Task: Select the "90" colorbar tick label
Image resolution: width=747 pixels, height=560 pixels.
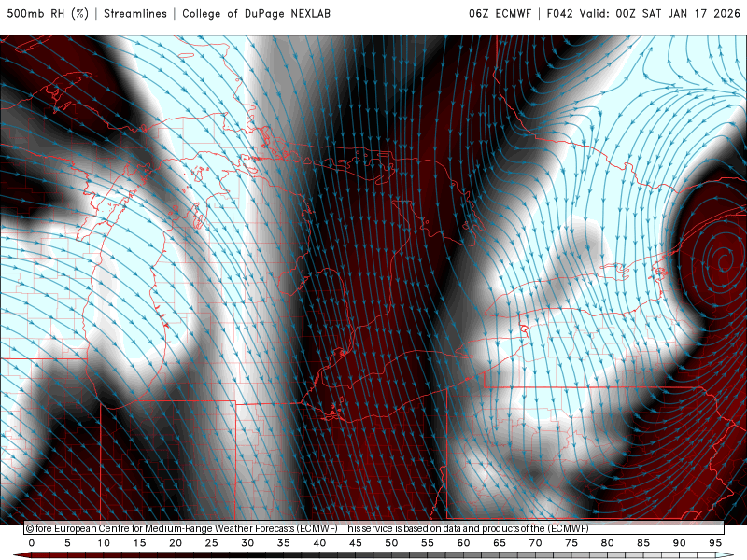Action: click(680, 543)
